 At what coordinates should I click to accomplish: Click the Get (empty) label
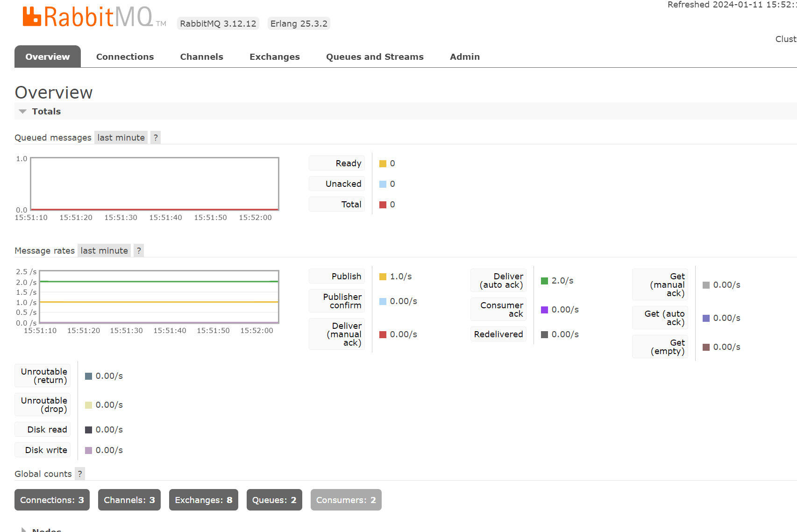(660, 347)
